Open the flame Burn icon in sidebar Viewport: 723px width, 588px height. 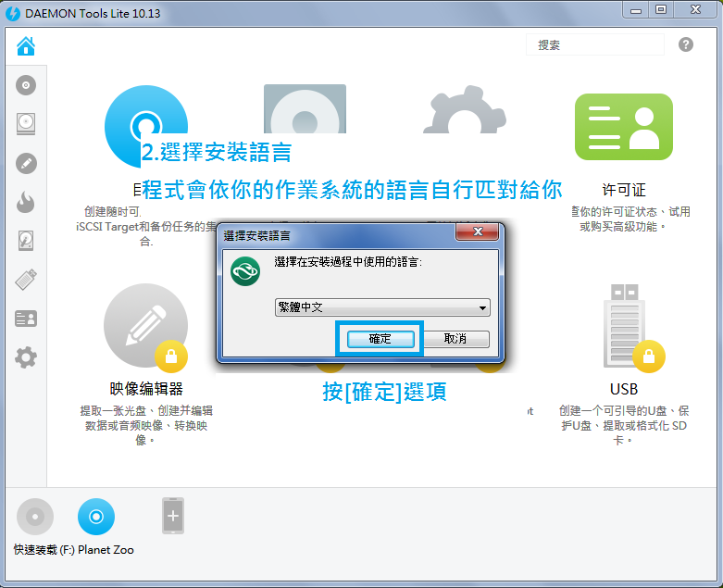(26, 202)
